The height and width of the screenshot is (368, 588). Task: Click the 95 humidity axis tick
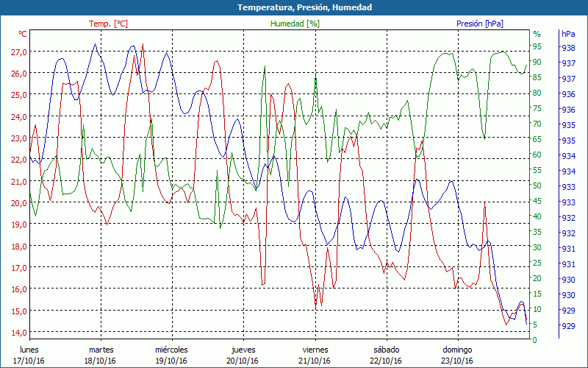pyautogui.click(x=537, y=46)
